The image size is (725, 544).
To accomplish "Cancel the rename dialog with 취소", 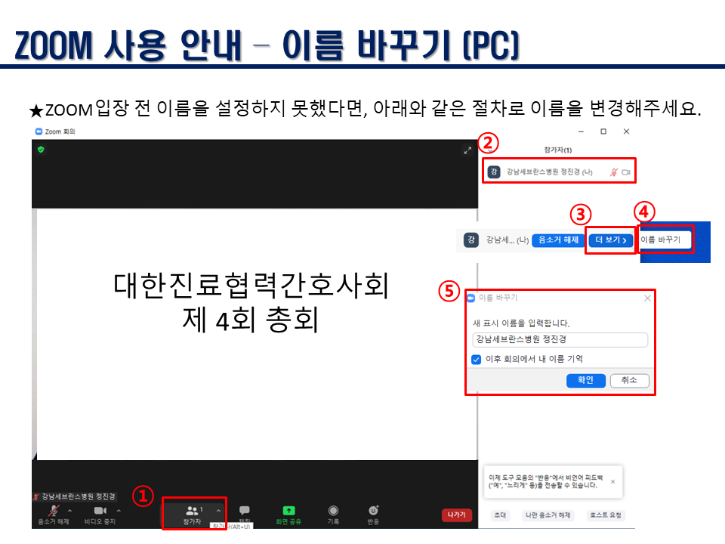I will pos(629,380).
